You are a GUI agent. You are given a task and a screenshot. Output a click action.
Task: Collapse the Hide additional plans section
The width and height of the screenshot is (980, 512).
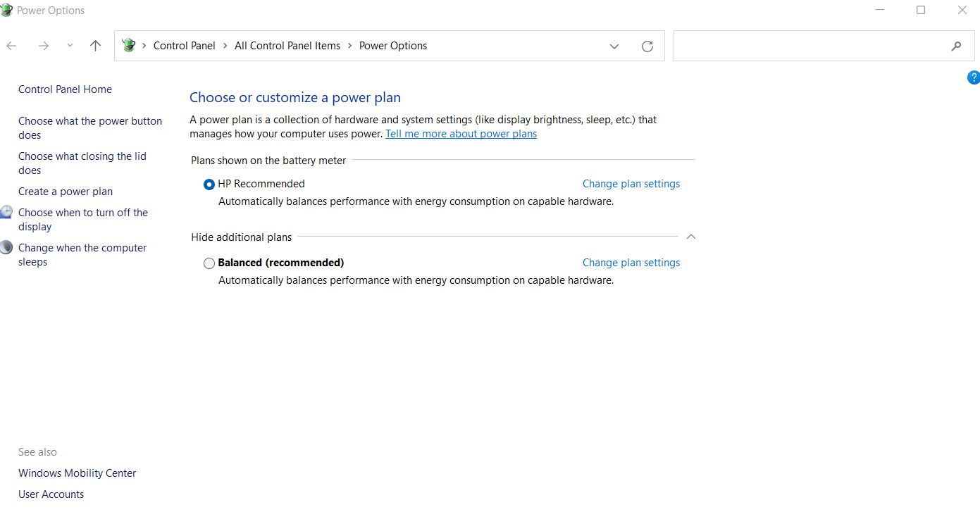(690, 237)
